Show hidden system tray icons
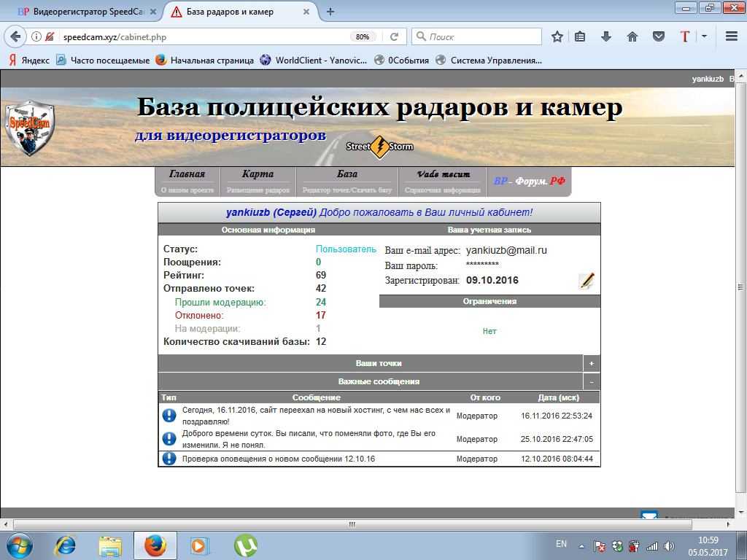 [x=581, y=545]
